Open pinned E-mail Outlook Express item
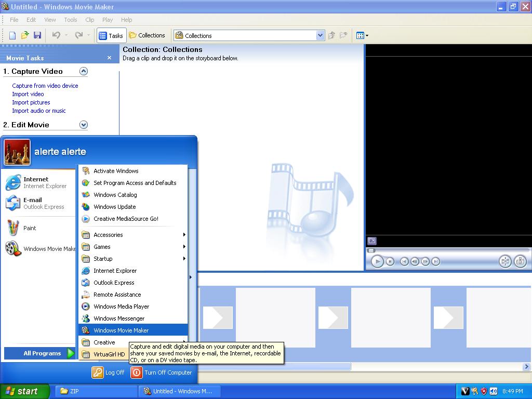Viewport: 532px width, 399px height. (39, 203)
